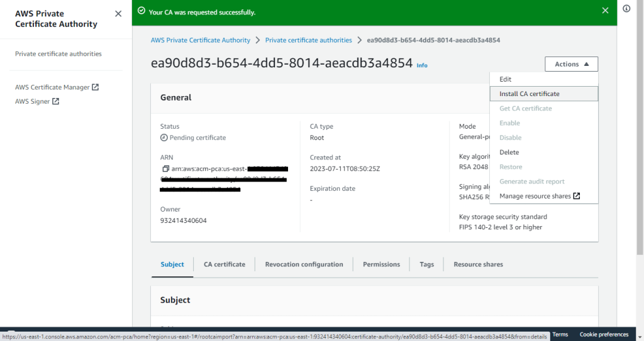Click the General section heading
The width and height of the screenshot is (644, 341).
coord(176,98)
